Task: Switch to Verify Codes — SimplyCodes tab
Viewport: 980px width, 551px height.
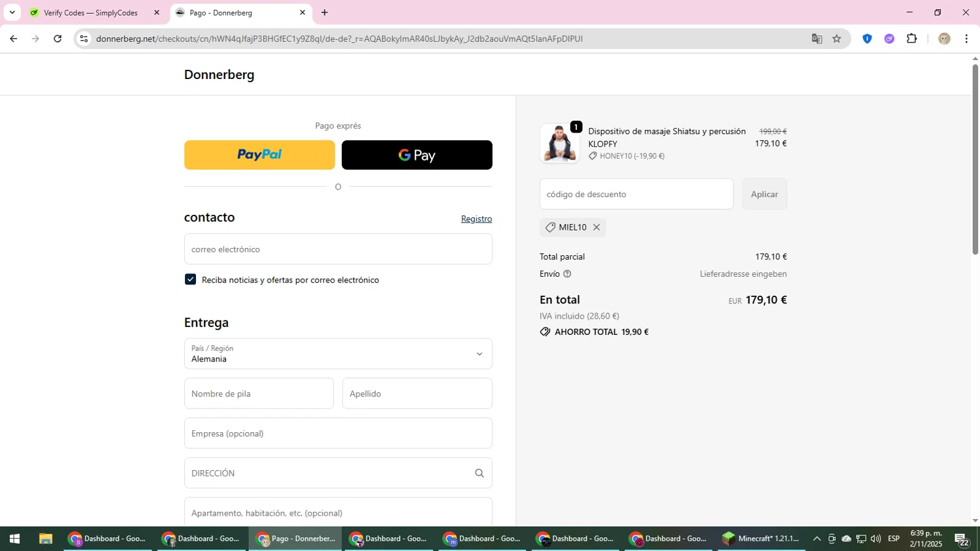Action: tap(90, 12)
